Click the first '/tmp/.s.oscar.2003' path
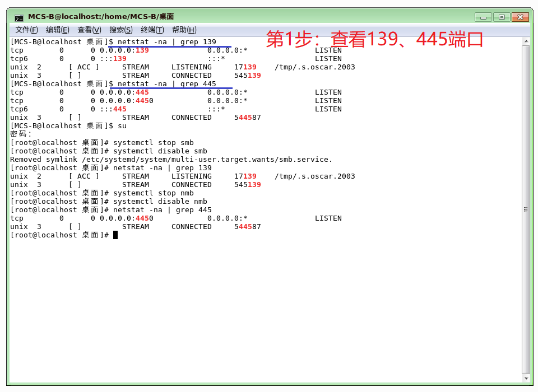The image size is (538, 392). click(x=314, y=67)
